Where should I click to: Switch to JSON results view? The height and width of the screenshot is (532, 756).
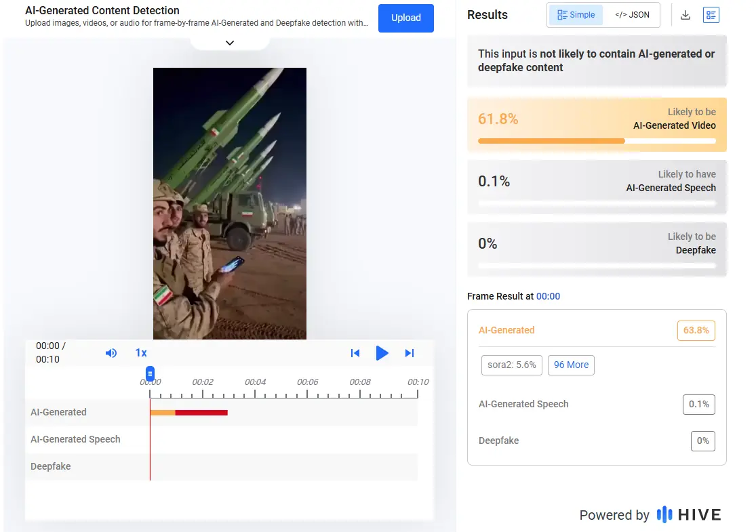click(632, 15)
